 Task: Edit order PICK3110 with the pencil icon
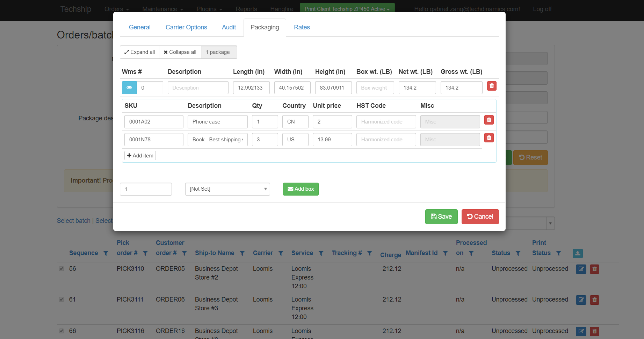coord(581,269)
